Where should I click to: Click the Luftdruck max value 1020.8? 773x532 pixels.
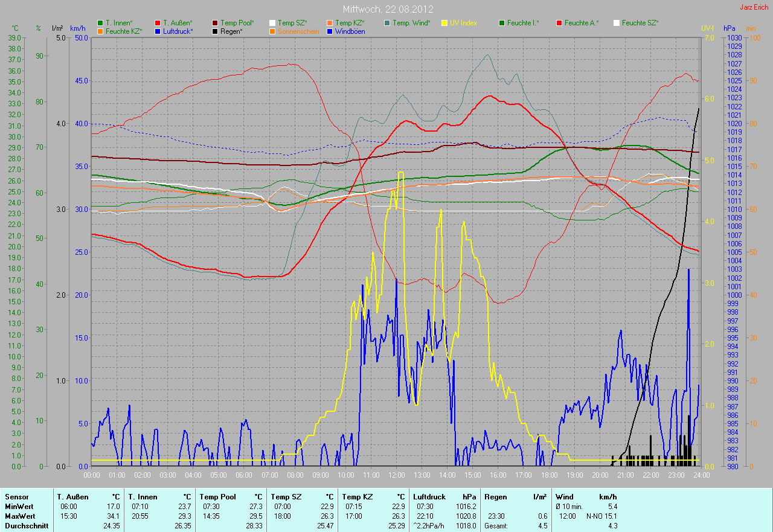(466, 516)
